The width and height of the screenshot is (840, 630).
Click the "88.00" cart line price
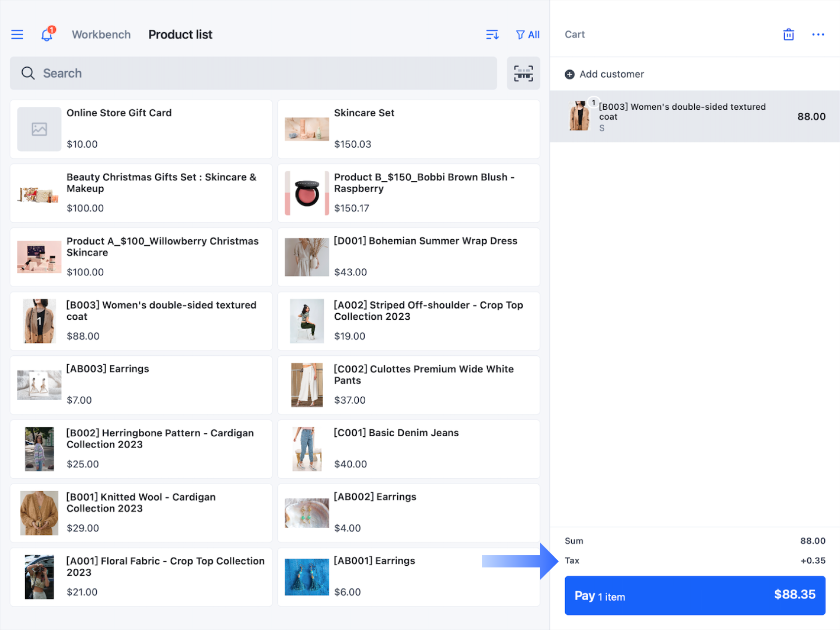tap(811, 117)
